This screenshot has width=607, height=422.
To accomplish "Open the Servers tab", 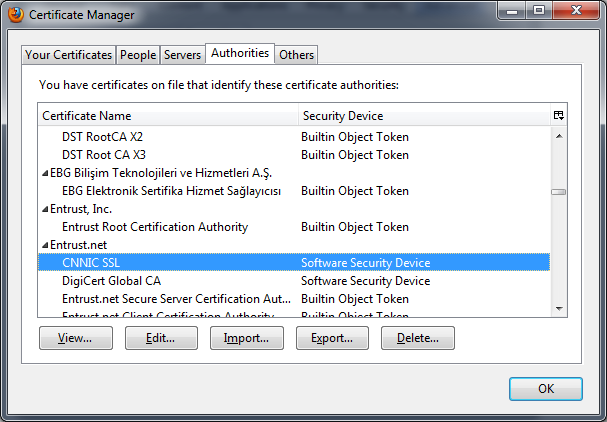I will (182, 55).
